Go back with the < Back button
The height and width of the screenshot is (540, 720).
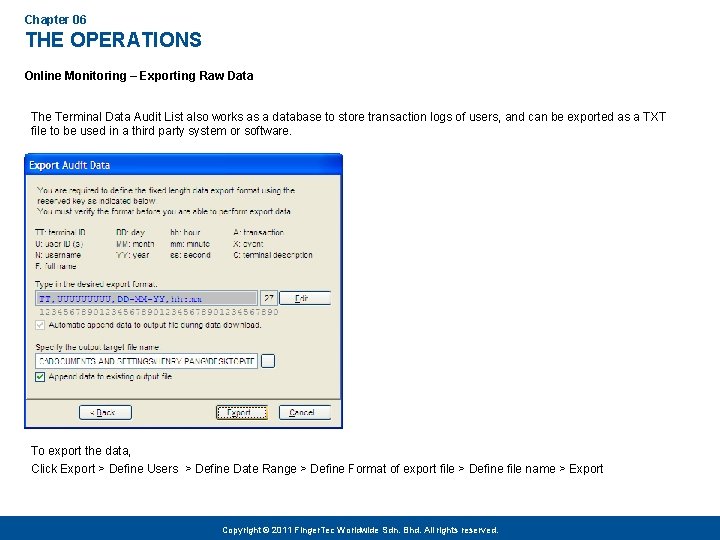105,412
